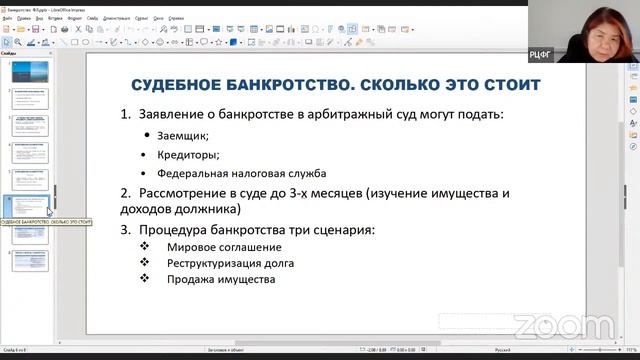This screenshot has height=360, width=640.
Task: Open the sidebar Properties deck icon
Action: [633, 66]
